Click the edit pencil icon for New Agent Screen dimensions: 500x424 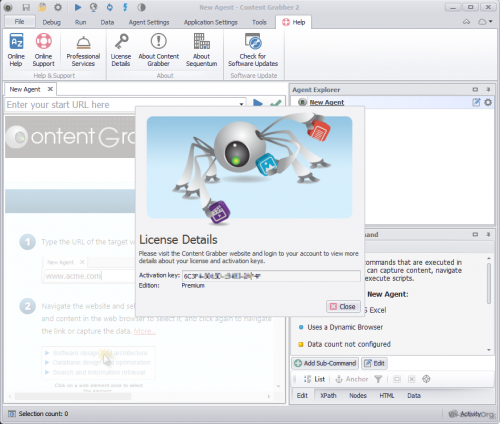pos(476,102)
